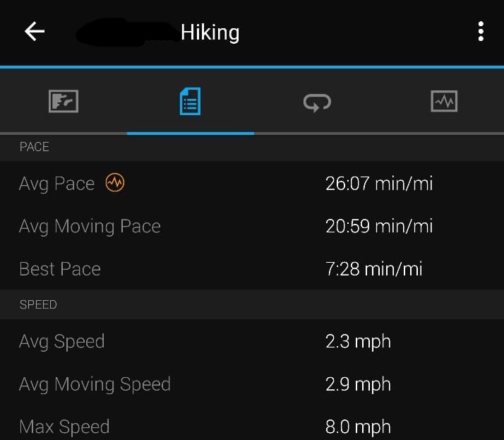This screenshot has height=440, width=504.
Task: Switch to the activity overview tab icon
Action: click(63, 102)
